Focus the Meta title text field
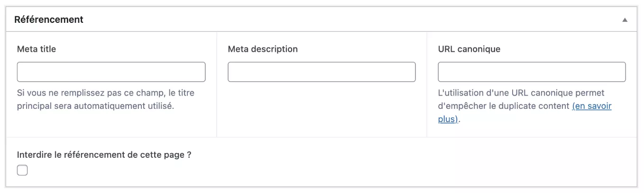The height and width of the screenshot is (193, 644). point(111,72)
